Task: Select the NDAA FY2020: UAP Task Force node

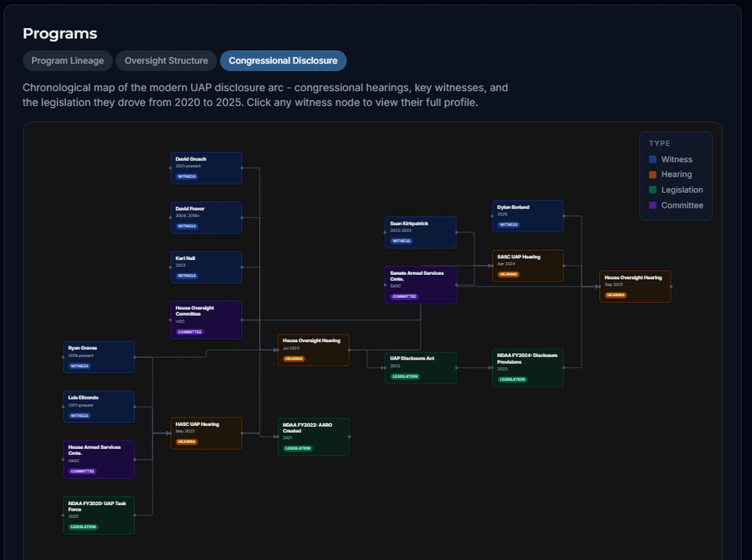Action: pos(99,515)
